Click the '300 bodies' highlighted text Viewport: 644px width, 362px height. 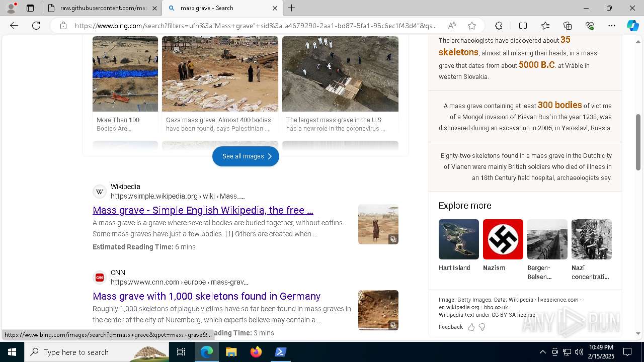click(x=559, y=105)
